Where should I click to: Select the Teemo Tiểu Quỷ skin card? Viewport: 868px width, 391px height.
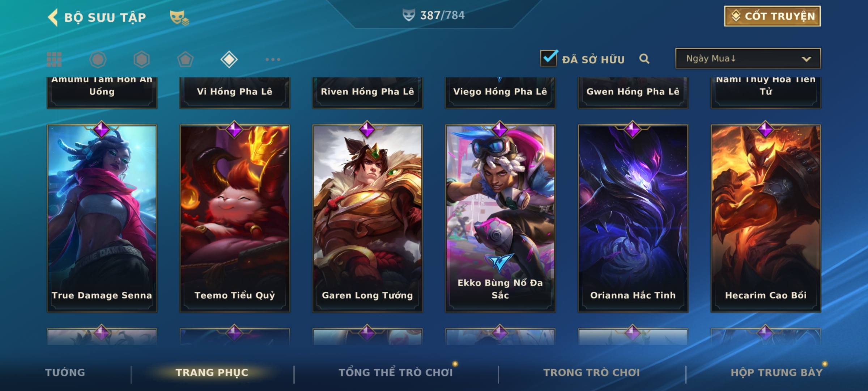tap(235, 218)
